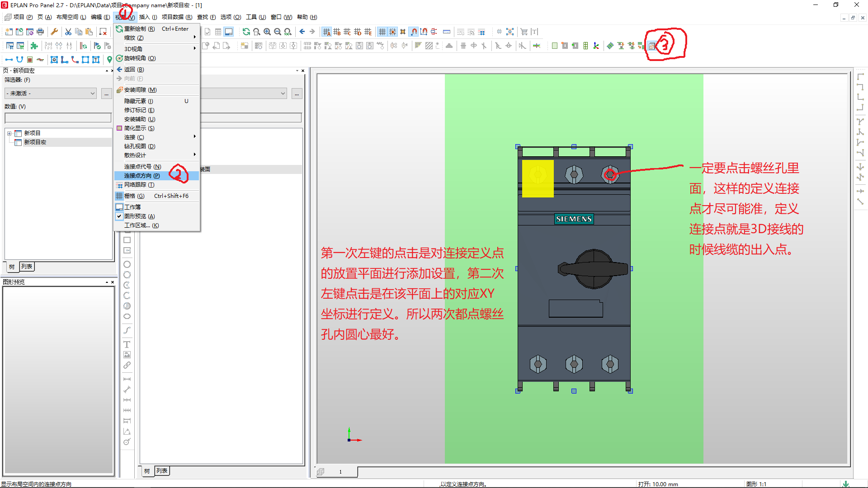Switch to the 列表 tab

(27, 267)
